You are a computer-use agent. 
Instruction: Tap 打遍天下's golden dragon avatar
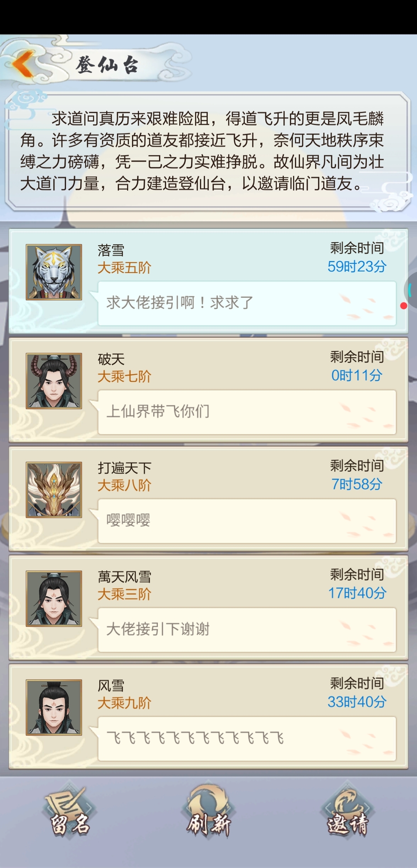pyautogui.click(x=54, y=490)
